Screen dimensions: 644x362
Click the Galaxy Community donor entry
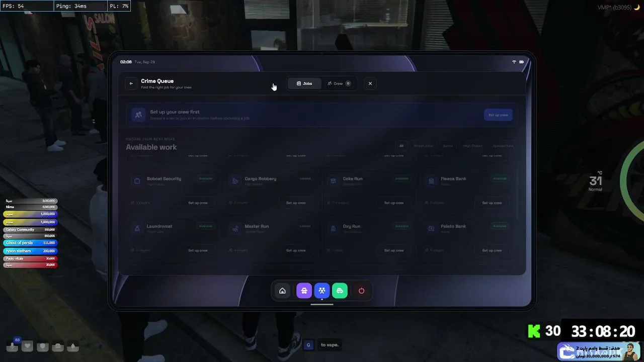point(30,230)
